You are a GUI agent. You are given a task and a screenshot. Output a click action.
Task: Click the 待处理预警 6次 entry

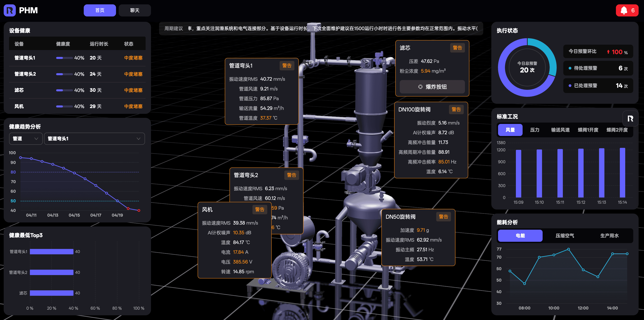(x=598, y=68)
